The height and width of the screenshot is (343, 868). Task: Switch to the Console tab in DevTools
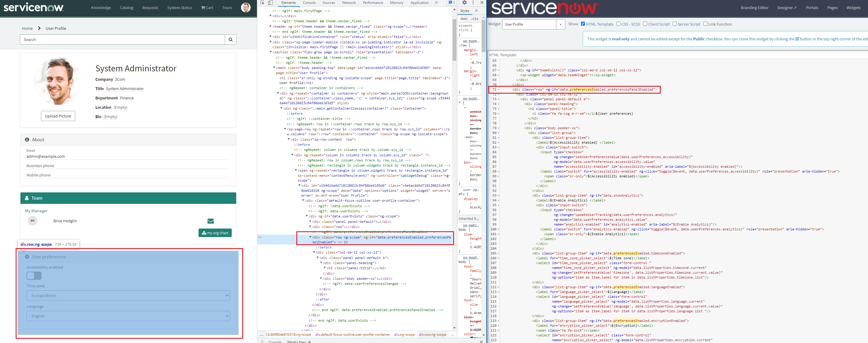pos(309,3)
